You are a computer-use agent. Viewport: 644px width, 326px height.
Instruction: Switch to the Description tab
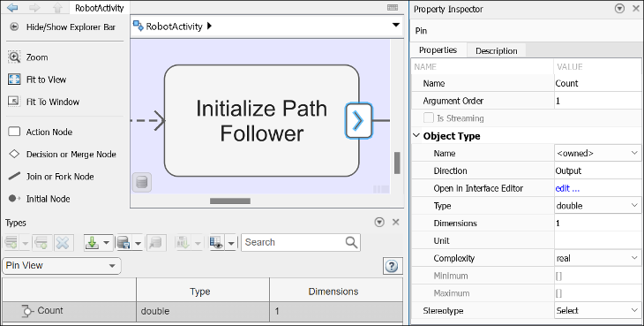tap(496, 50)
